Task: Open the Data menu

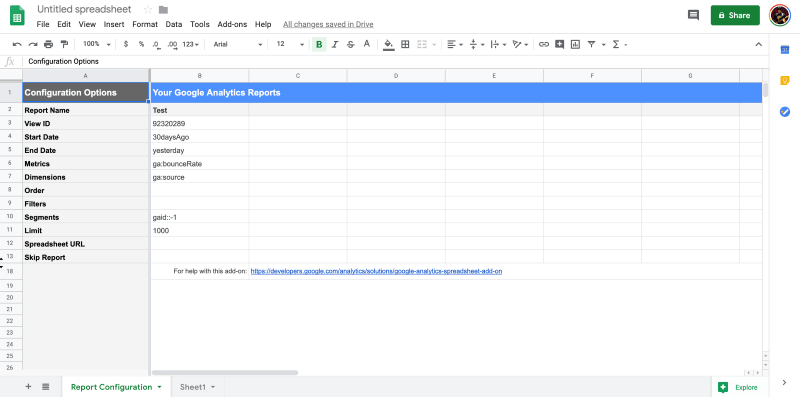Action: 173,24
